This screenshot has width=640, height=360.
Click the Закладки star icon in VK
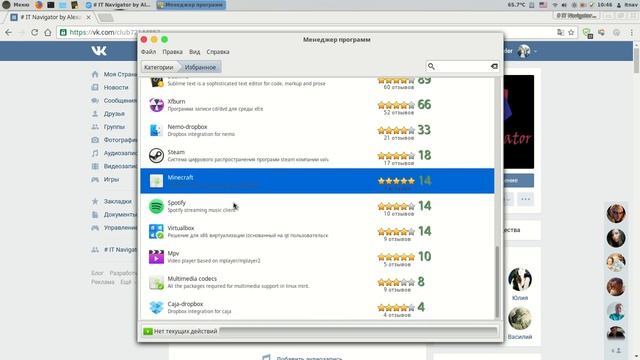[x=95, y=201]
